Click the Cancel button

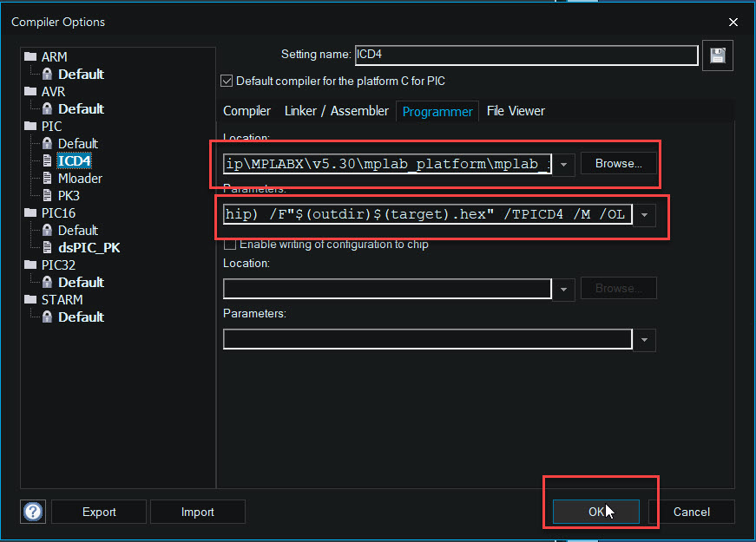[692, 512]
